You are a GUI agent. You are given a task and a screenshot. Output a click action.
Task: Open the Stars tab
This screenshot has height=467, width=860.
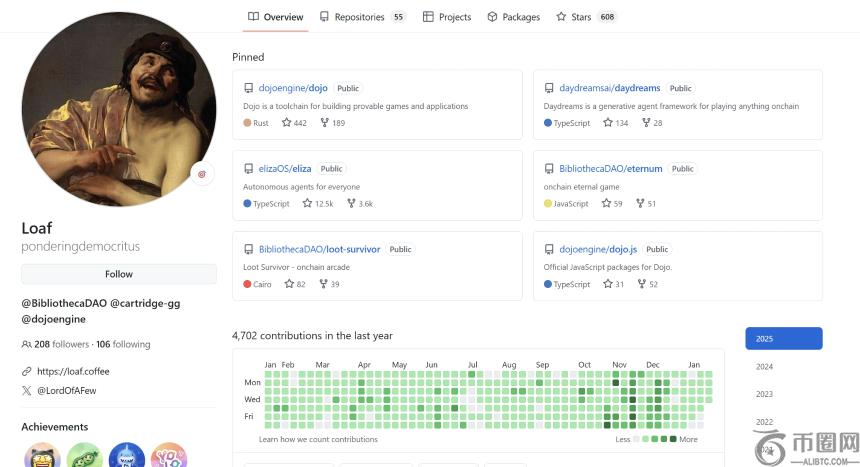[586, 17]
